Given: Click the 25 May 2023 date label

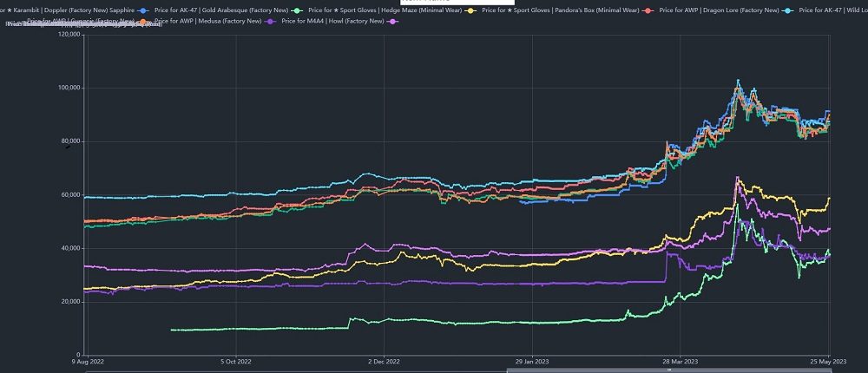Looking at the screenshot, I should [827, 362].
